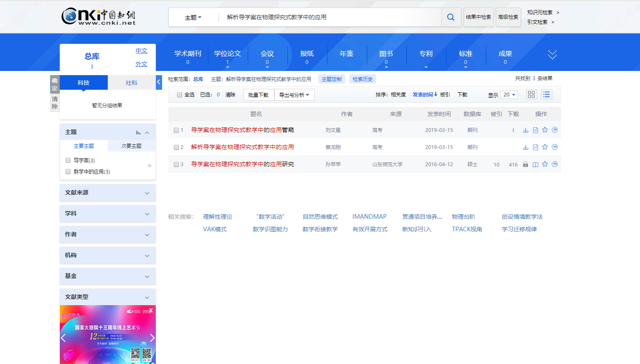
Task: Open the 主题 chart visualization icon
Action: (138, 132)
